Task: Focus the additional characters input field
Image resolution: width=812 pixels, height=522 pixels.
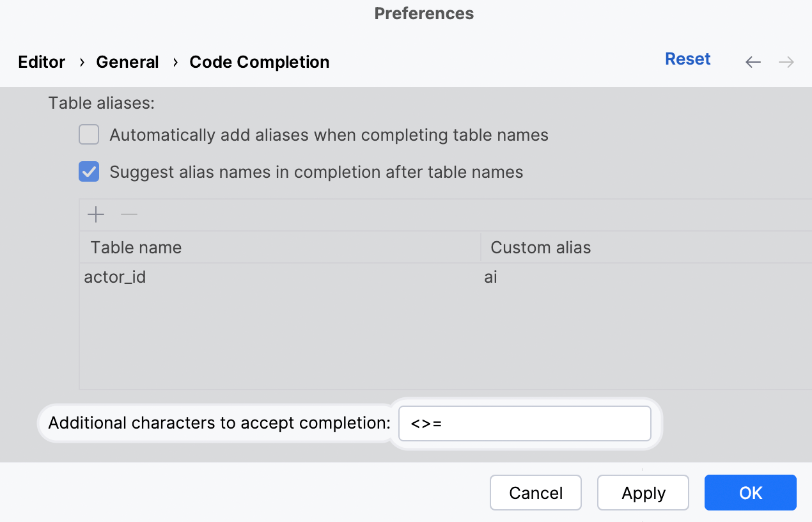Action: 524,423
